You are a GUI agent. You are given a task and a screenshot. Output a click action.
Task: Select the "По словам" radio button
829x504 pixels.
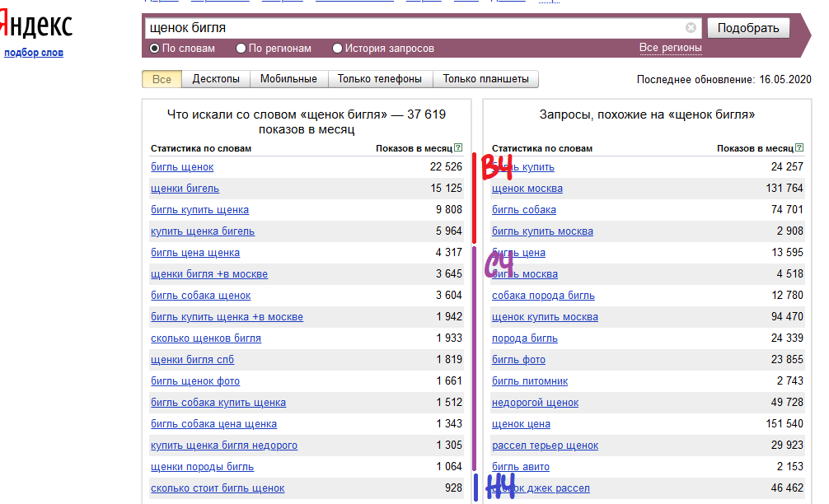[x=154, y=49]
